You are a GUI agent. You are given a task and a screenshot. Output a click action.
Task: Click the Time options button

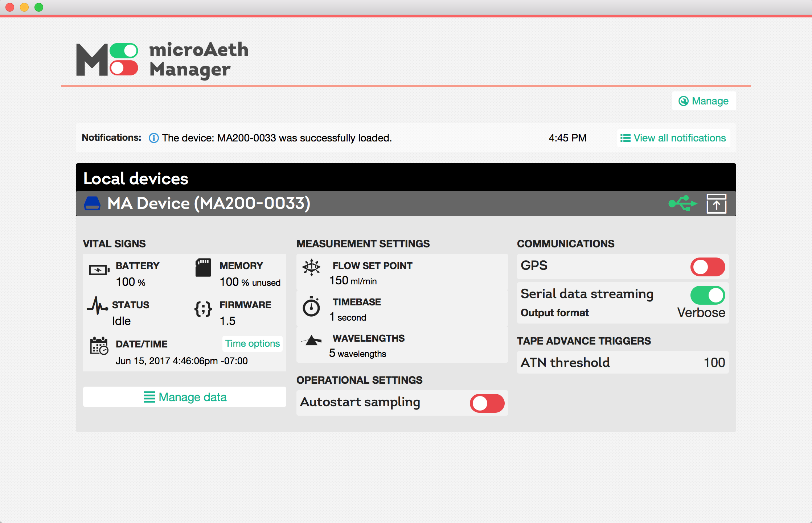[x=253, y=343]
